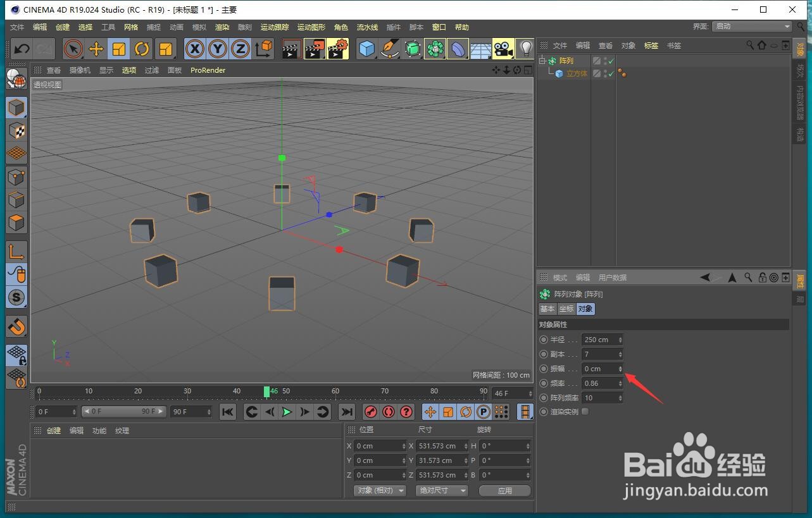Image resolution: width=812 pixels, height=518 pixels.
Task: Open the ProRender menu in the viewport
Action: pos(208,70)
